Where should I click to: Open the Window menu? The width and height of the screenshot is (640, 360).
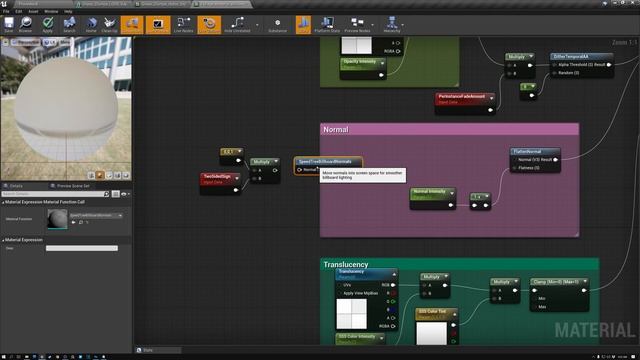(51, 11)
